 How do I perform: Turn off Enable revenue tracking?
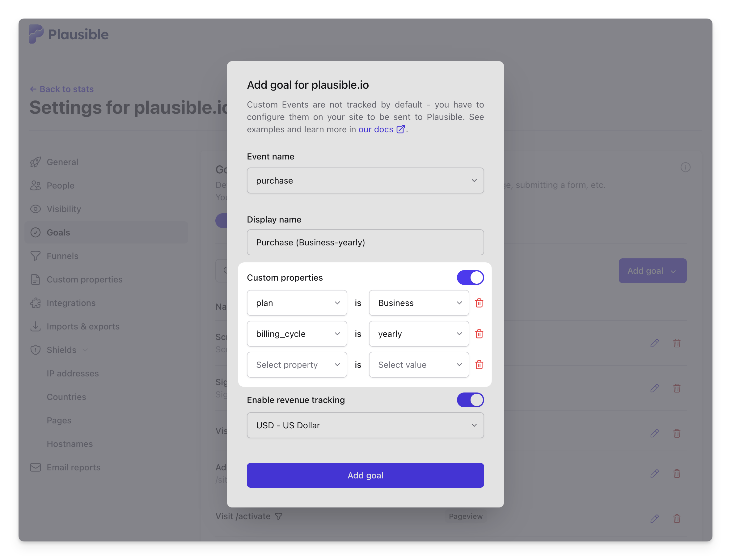(470, 400)
